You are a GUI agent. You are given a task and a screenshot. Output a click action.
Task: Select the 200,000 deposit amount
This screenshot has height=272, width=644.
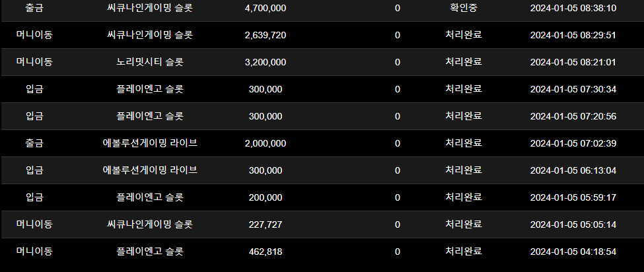pos(266,198)
